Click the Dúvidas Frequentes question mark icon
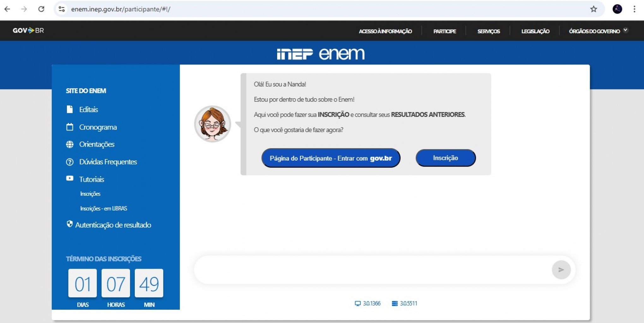The height and width of the screenshot is (323, 644). (70, 162)
